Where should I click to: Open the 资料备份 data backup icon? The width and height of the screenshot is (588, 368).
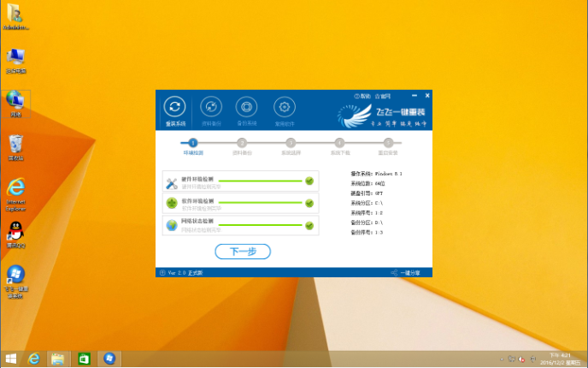click(x=210, y=108)
